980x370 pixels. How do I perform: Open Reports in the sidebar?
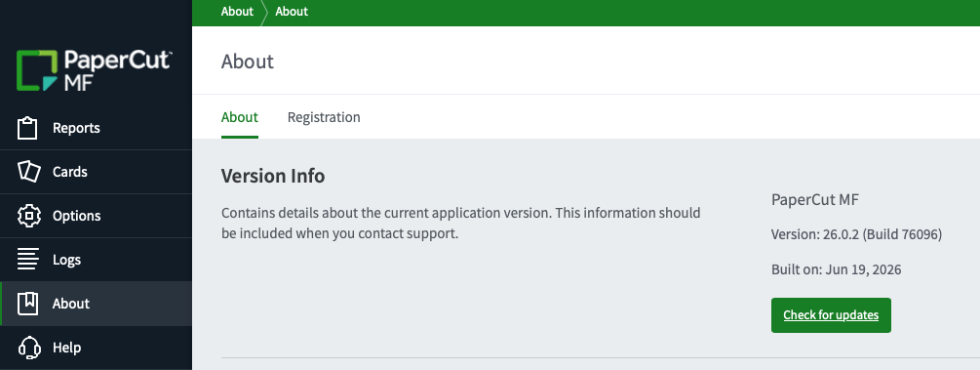97,128
